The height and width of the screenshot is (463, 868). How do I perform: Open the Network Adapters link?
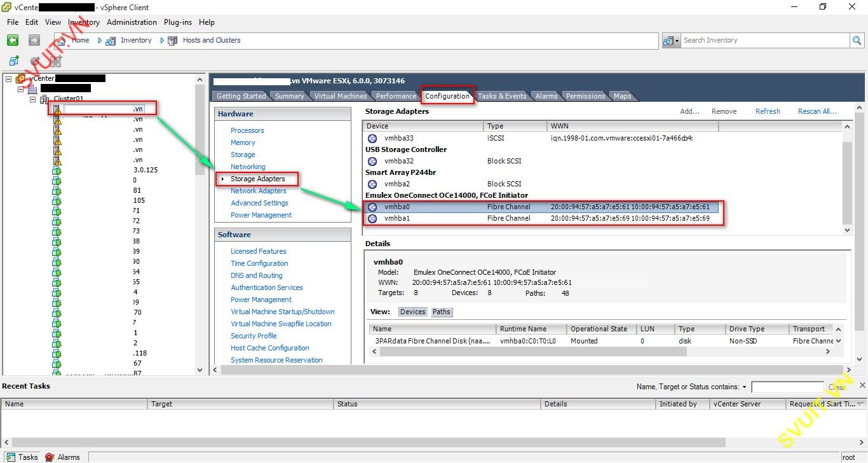point(259,191)
